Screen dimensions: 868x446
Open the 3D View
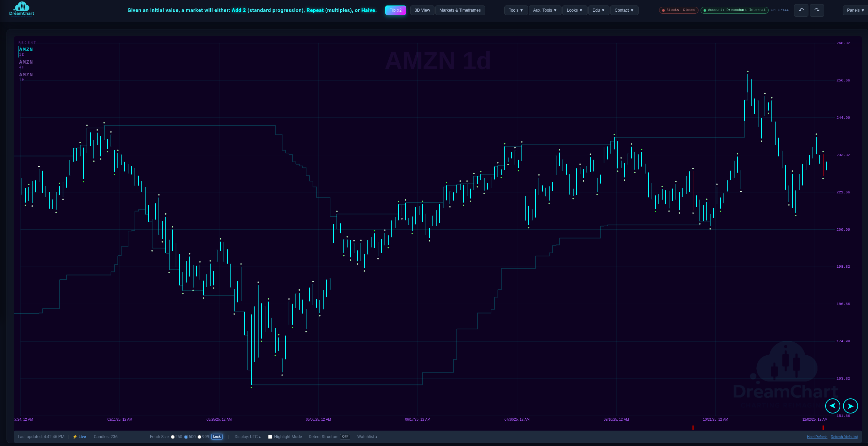(x=422, y=10)
